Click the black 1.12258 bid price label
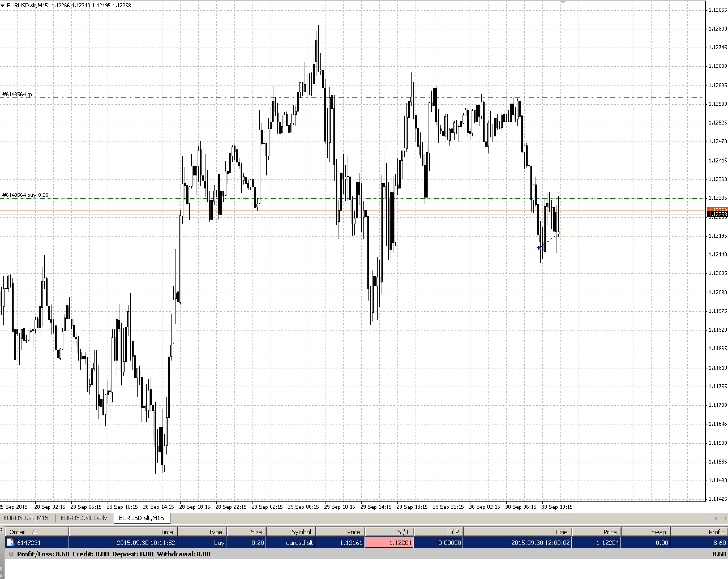 pos(717,215)
